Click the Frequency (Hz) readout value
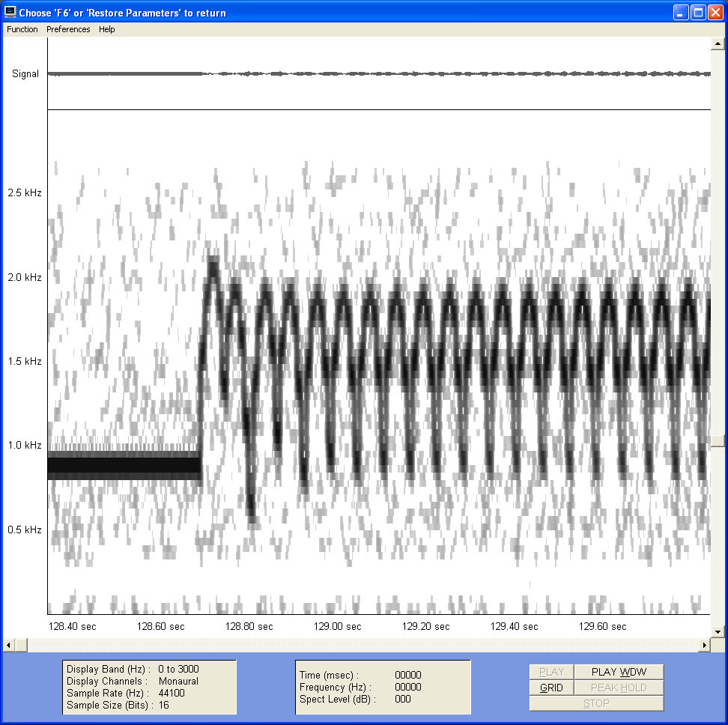The height and width of the screenshot is (725, 728). click(408, 687)
